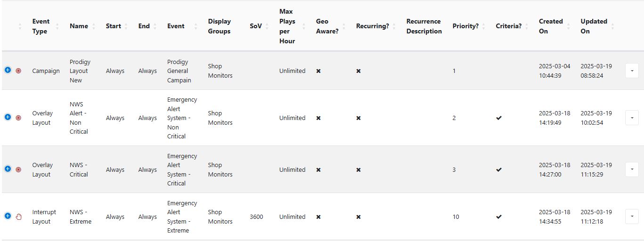This screenshot has height=241, width=644.
Task: Open action dropdown for Prodigy Layout New
Action: [x=631, y=71]
